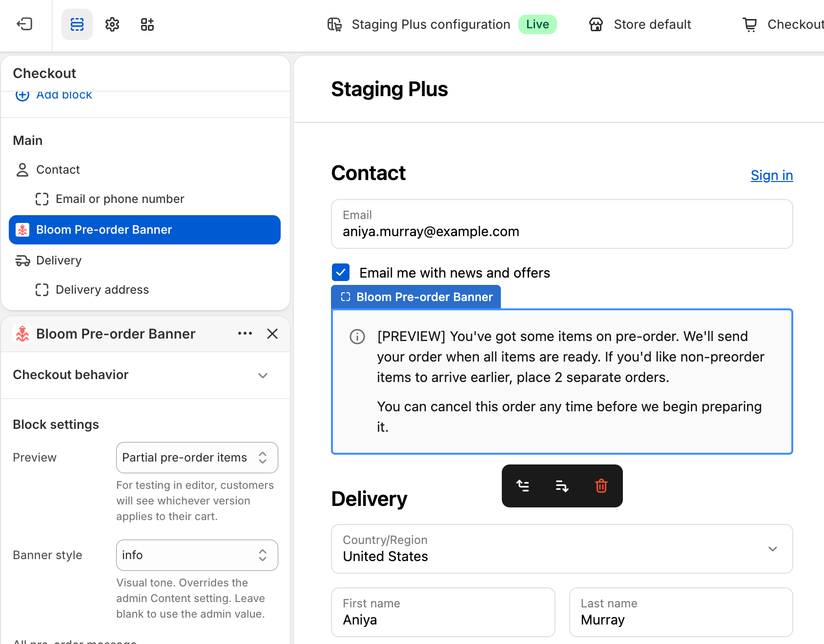Expand the Checkout behavior section
Viewport: 824px width, 644px height.
click(145, 375)
